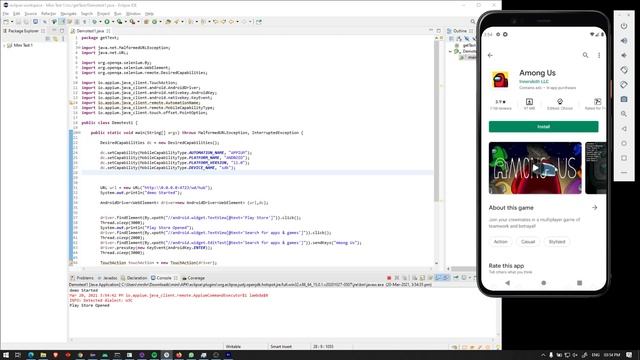Click the New file toolbar icon
Screen dimensions: 640x360
tap(6, 22)
